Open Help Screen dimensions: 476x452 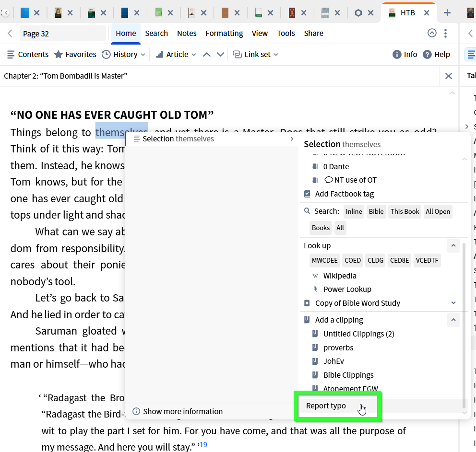[436, 55]
